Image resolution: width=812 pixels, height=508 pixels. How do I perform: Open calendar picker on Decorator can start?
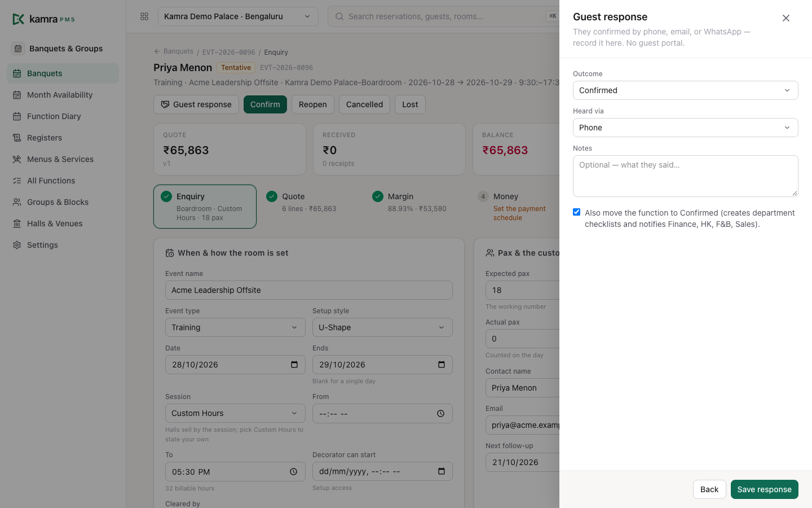pos(442,471)
